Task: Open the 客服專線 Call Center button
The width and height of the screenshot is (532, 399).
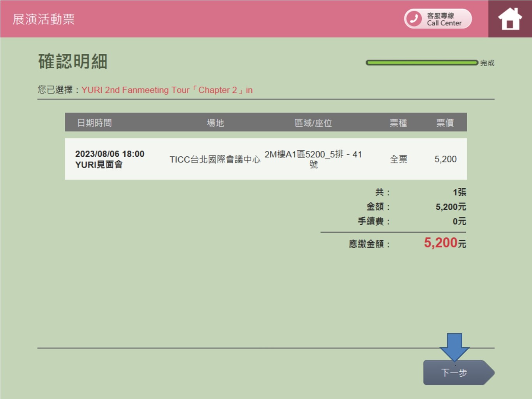Action: 438,19
